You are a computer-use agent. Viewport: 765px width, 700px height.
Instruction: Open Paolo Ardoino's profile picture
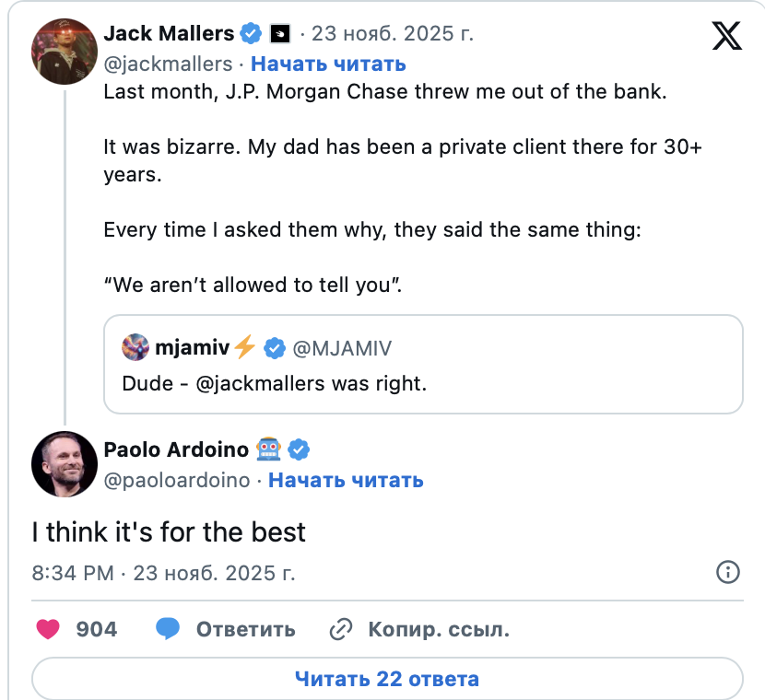pyautogui.click(x=64, y=463)
